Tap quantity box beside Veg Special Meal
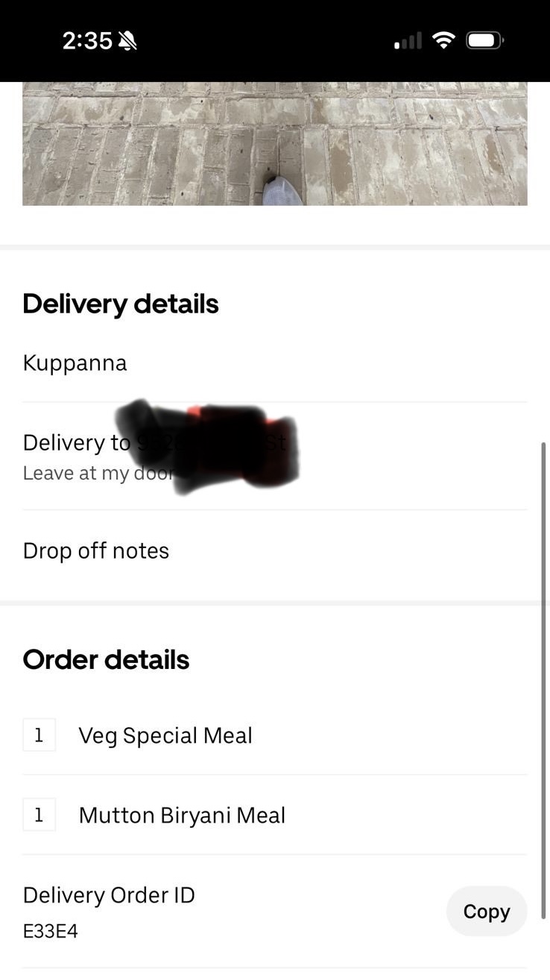The width and height of the screenshot is (550, 980). pos(39,735)
